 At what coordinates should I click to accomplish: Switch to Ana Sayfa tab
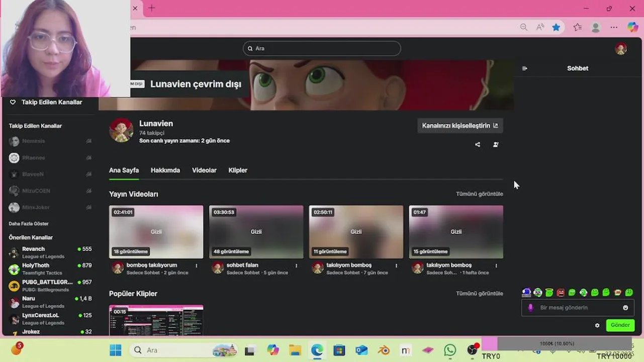tap(124, 170)
